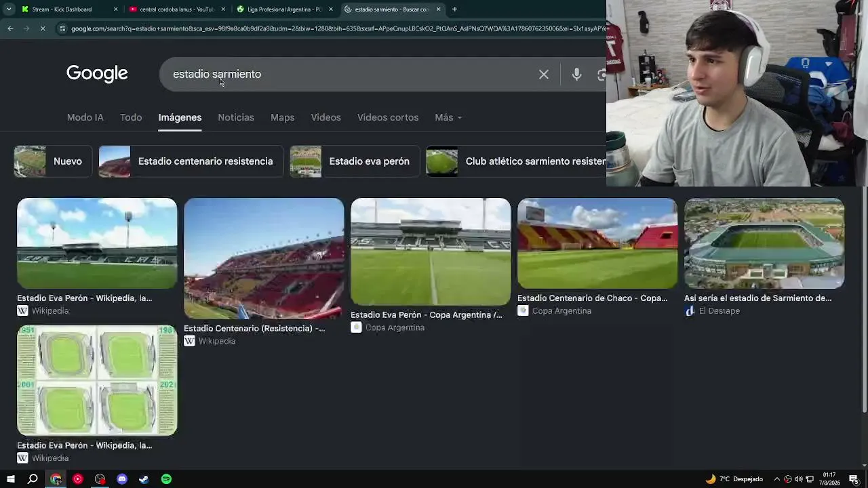This screenshot has height=488, width=868.
Task: Open Google Chrome from the taskbar
Action: tap(56, 479)
